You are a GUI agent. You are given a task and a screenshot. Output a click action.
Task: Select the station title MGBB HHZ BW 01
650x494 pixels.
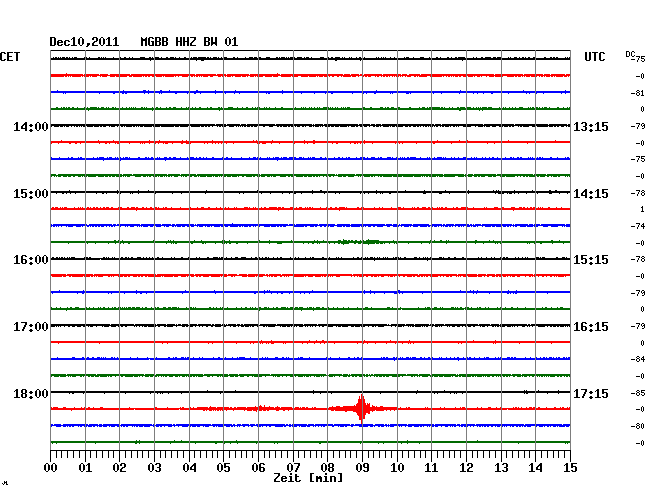point(189,42)
